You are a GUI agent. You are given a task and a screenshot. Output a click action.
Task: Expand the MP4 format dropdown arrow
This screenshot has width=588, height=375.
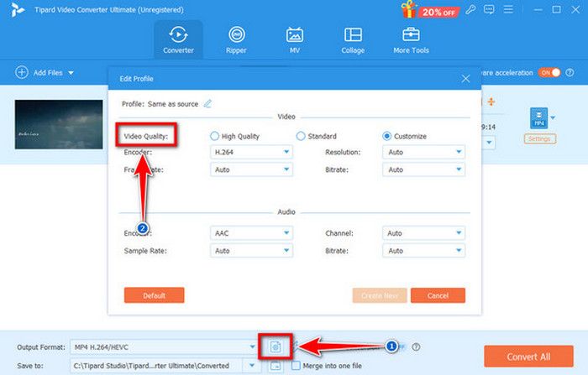553,117
